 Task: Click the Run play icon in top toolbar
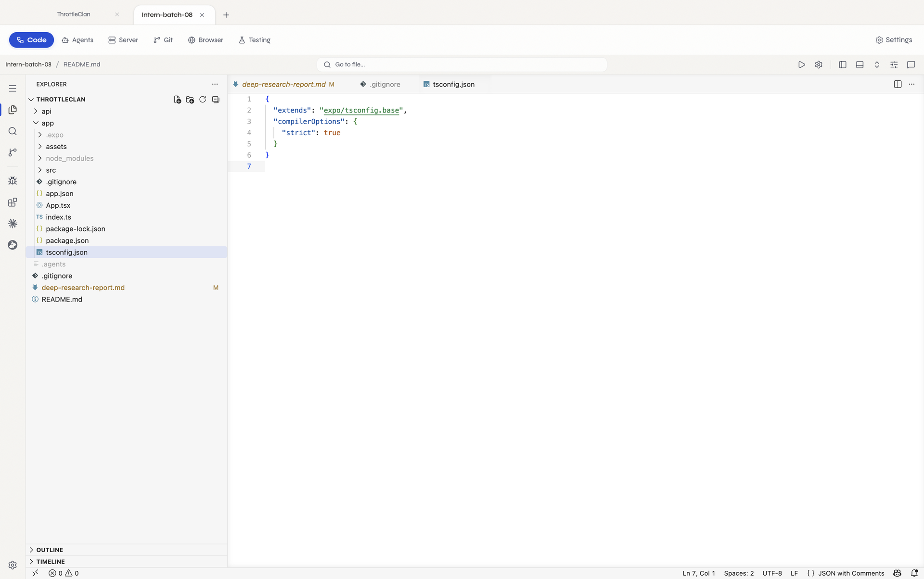[801, 64]
